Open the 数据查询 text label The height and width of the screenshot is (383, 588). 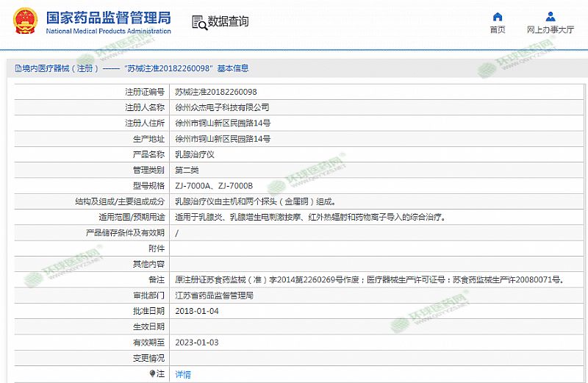point(229,22)
